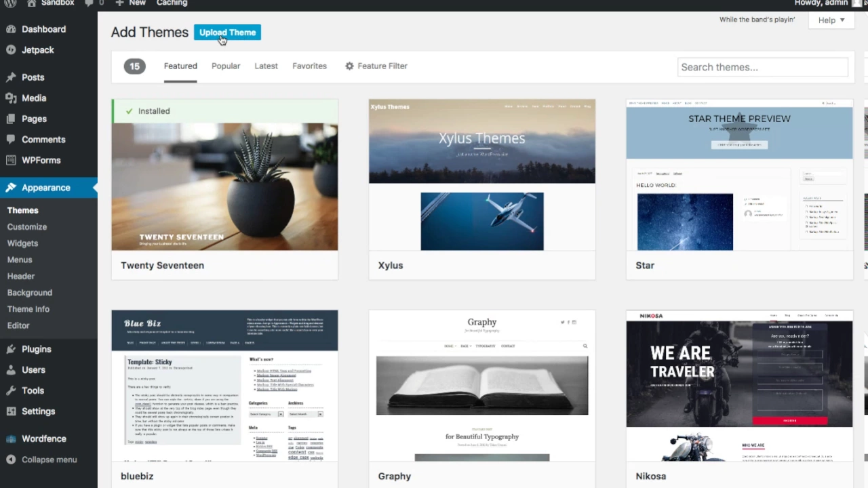Image resolution: width=868 pixels, height=488 pixels.
Task: Click the Tools wrench icon
Action: (x=11, y=391)
